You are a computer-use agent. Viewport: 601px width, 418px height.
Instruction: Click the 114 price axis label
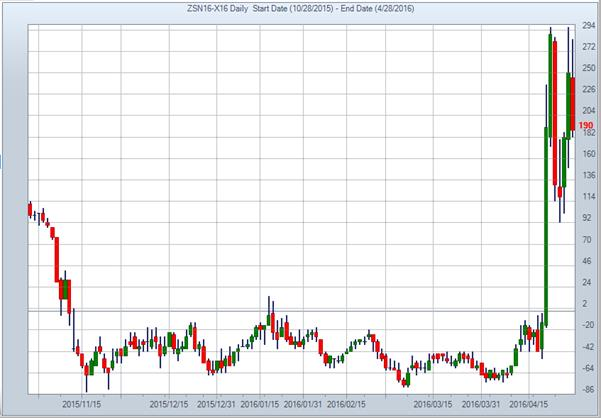[x=587, y=196]
